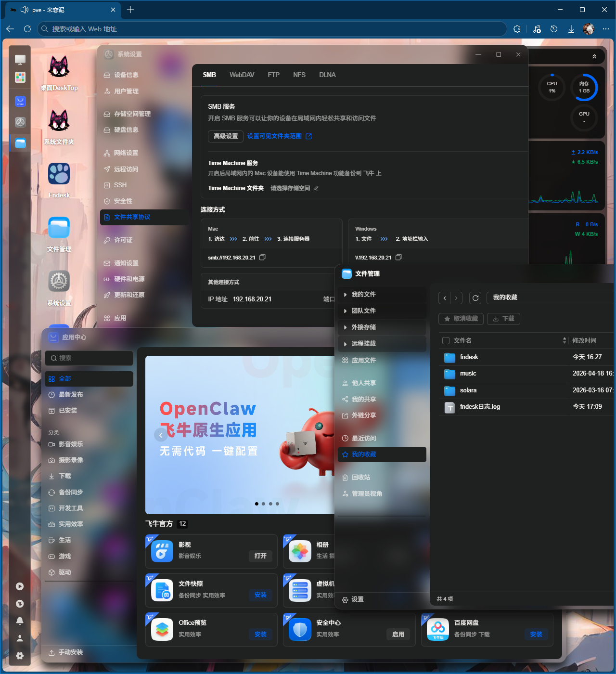Open 回收站 in the file manager sidebar

361,477
